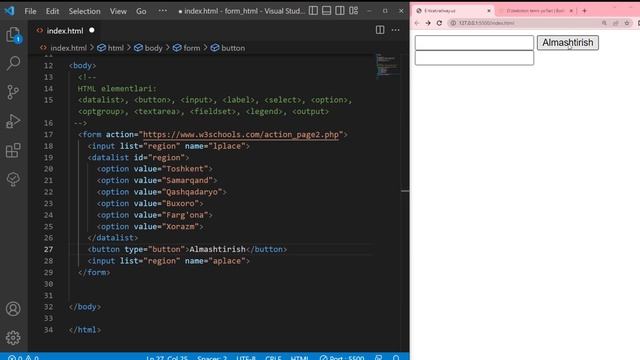Open the button breadcrumb
The width and height of the screenshot is (640, 360).
[228, 48]
